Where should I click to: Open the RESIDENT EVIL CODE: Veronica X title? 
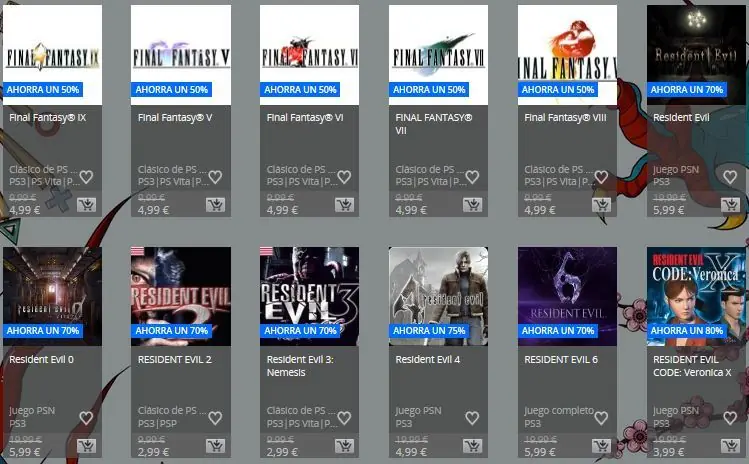tap(692, 366)
